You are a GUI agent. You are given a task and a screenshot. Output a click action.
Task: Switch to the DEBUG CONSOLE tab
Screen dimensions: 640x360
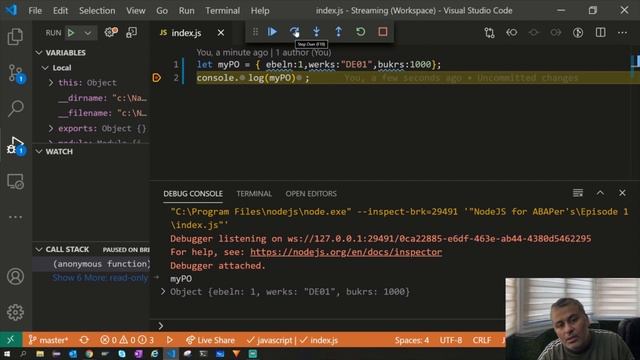[193, 194]
